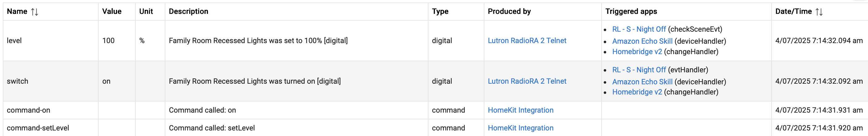Select the command-setLevel name cell
Viewport: 868px width, 136px height.
point(51,128)
